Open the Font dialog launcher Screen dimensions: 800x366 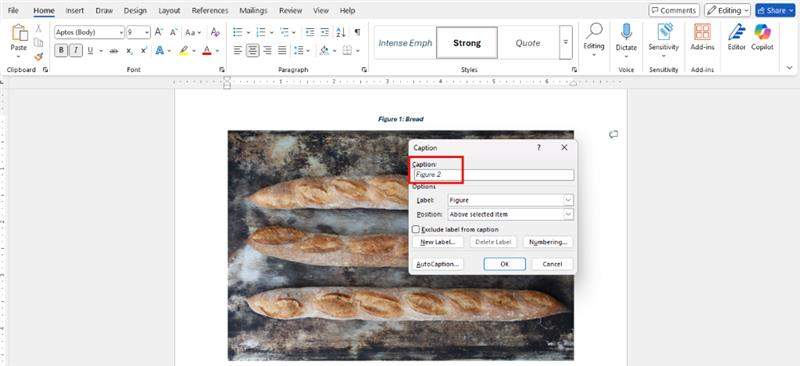221,69
